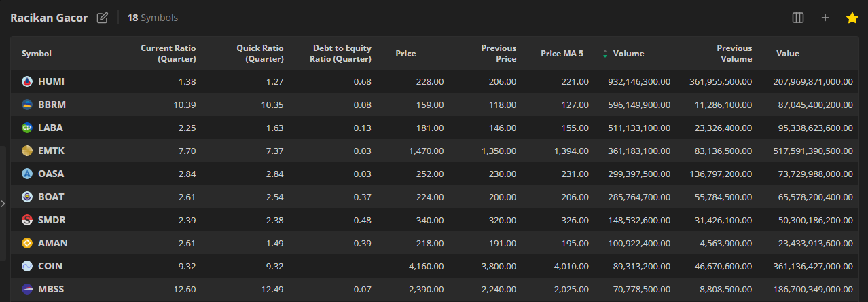Open the SMDR symbol link
The width and height of the screenshot is (868, 302).
coord(52,220)
